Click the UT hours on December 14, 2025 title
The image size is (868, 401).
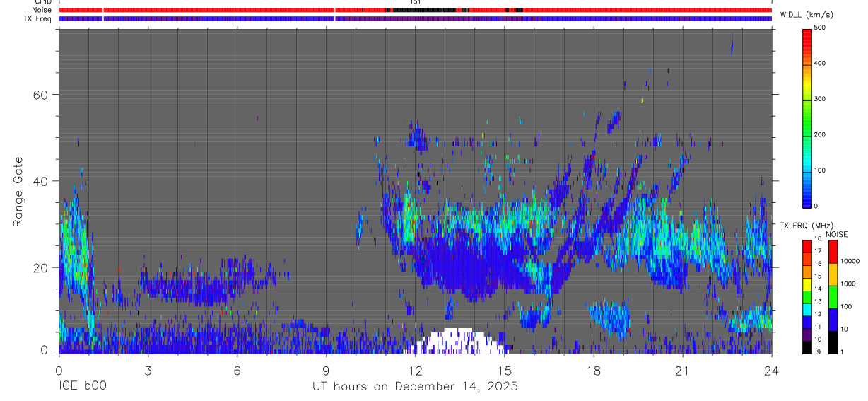pyautogui.click(x=415, y=387)
